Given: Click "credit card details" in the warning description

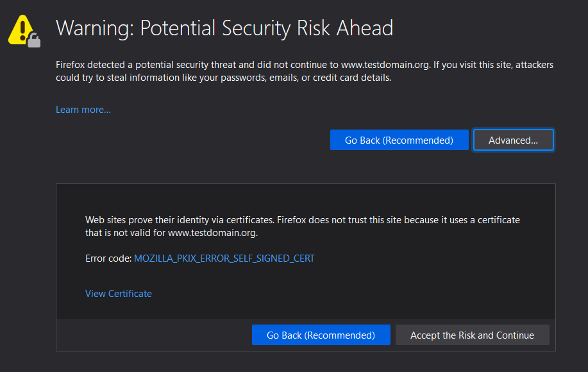Looking at the screenshot, I should click(351, 78).
